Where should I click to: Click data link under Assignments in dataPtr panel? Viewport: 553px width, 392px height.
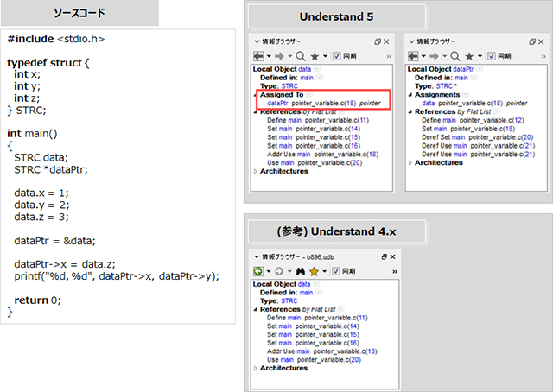click(x=429, y=104)
